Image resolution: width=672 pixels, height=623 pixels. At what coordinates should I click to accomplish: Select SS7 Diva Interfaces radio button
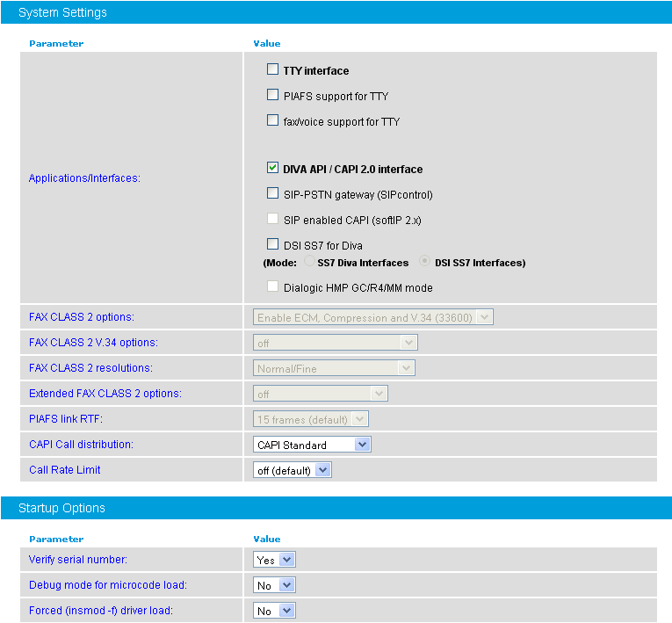click(x=308, y=262)
